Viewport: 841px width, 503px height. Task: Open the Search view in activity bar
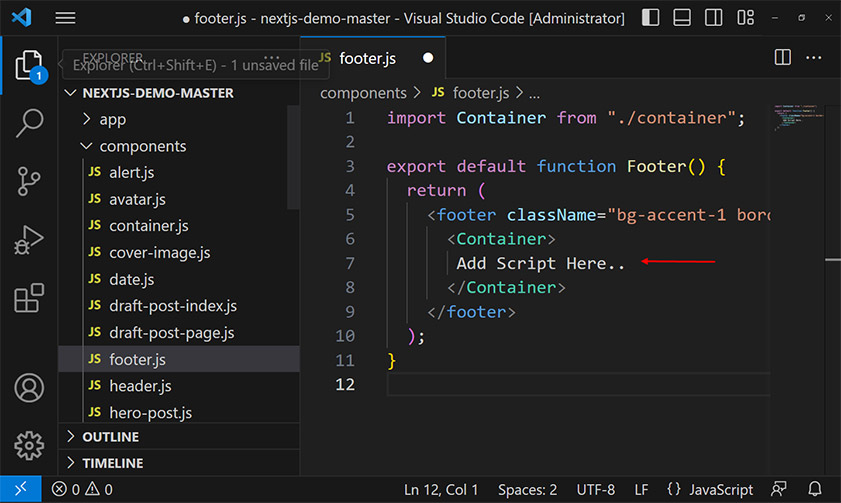pos(29,123)
